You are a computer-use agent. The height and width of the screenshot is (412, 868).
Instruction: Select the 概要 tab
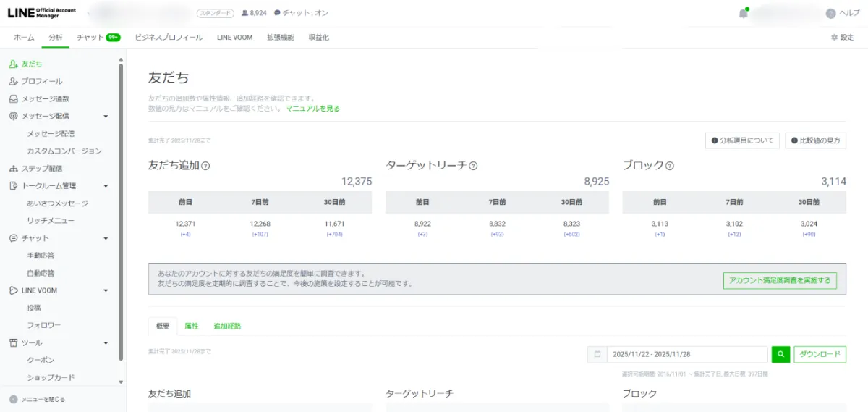click(x=163, y=326)
